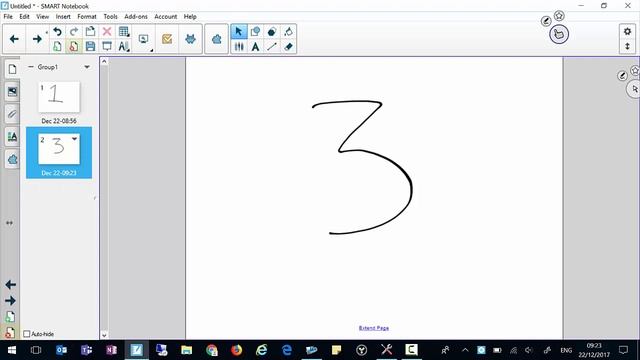Open Outlook from the taskbar
640x360 pixels.
[x=62, y=350]
